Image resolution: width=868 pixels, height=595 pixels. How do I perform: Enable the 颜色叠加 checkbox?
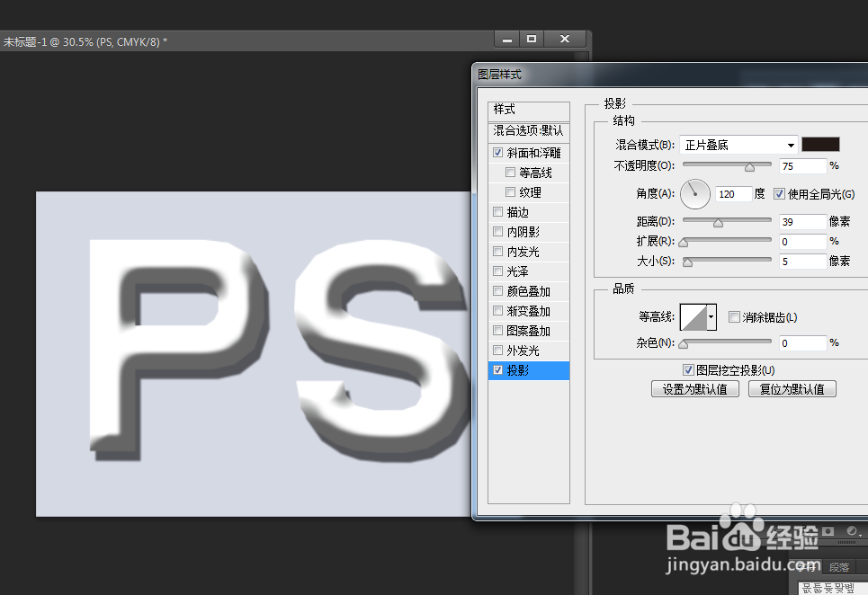tap(497, 291)
